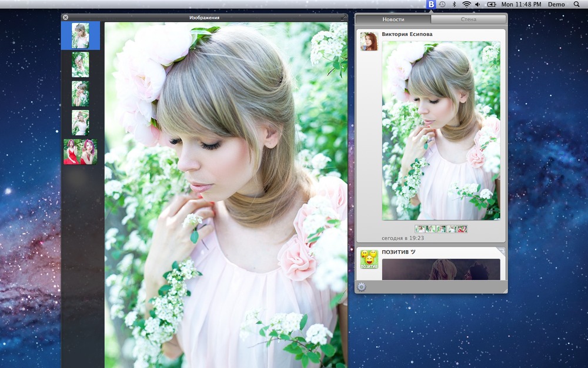Click the Mon 11:48 PM clock
The height and width of the screenshot is (368, 588).
click(x=521, y=5)
